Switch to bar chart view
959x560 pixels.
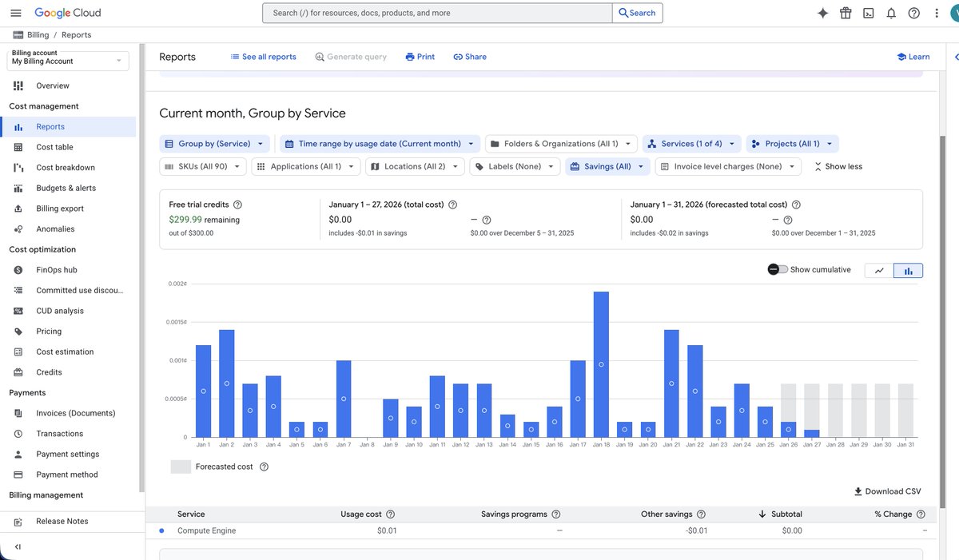[x=909, y=270]
